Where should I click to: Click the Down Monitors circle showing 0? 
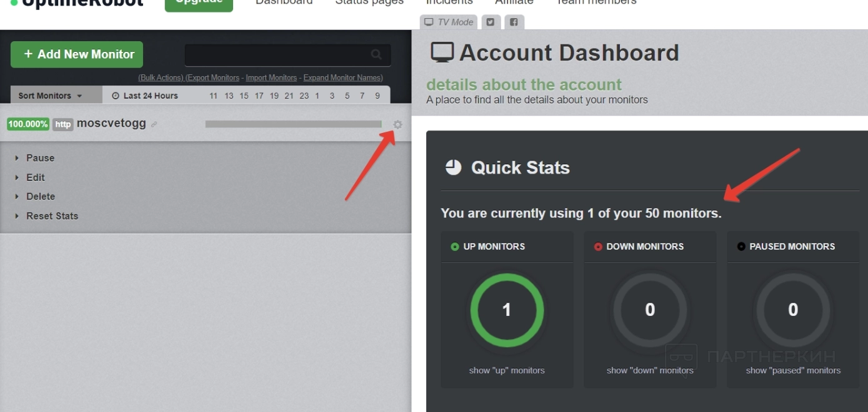pos(650,310)
